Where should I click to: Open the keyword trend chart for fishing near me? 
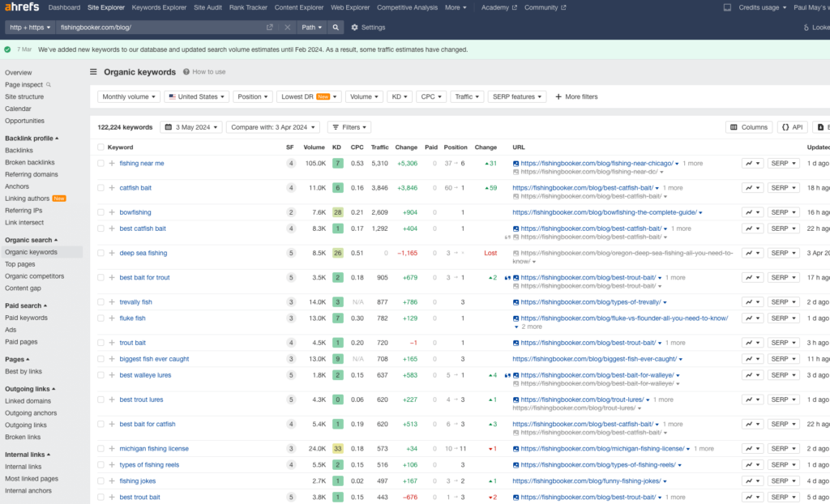[746, 163]
